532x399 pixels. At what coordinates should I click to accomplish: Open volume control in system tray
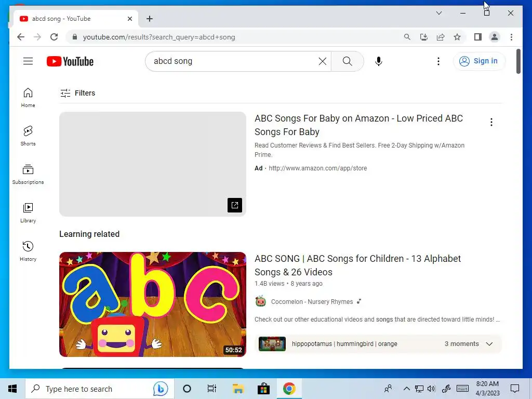click(x=432, y=389)
